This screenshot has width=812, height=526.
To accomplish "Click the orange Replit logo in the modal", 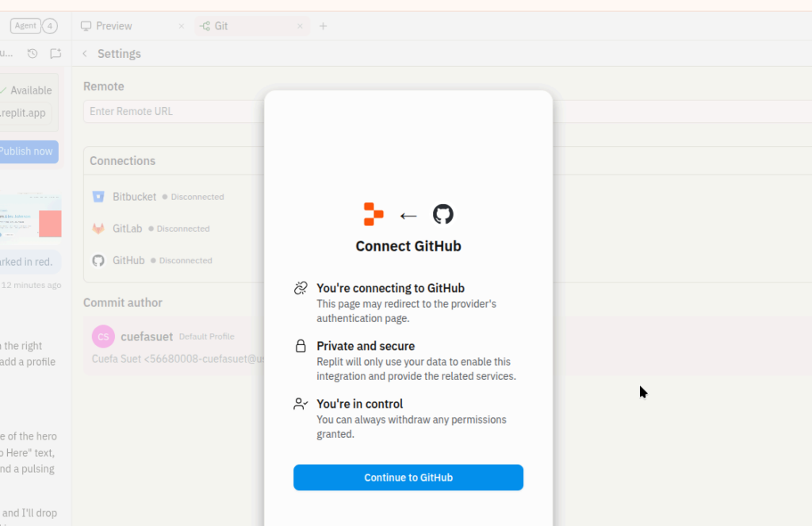I will click(373, 213).
